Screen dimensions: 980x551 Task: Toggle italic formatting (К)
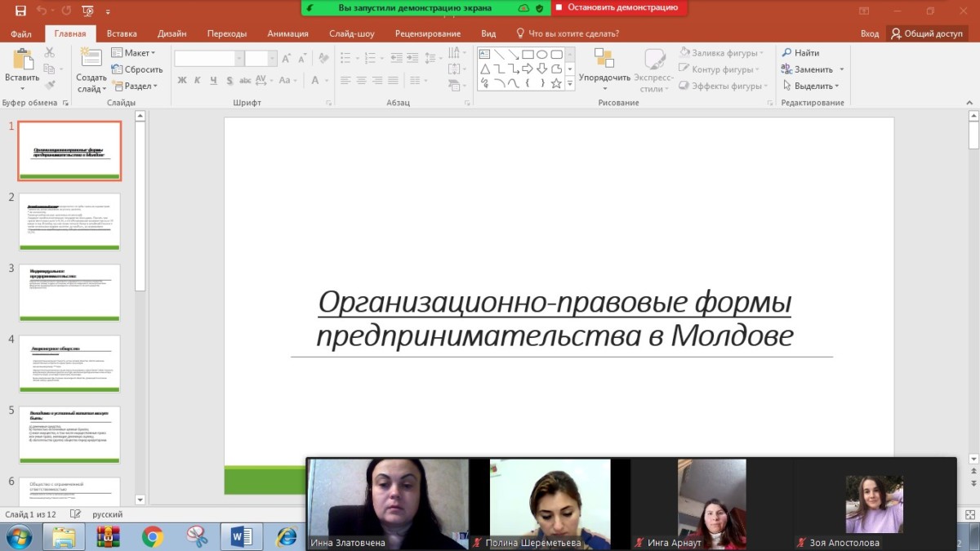(x=198, y=80)
